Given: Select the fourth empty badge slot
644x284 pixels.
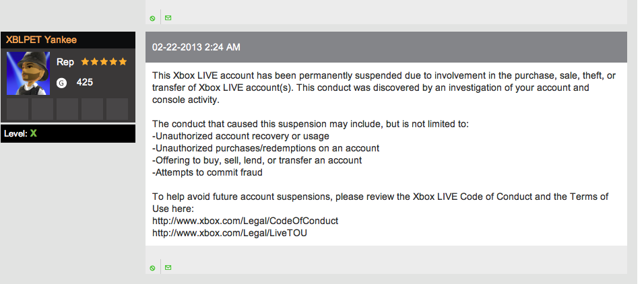Looking at the screenshot, I should click(x=92, y=108).
